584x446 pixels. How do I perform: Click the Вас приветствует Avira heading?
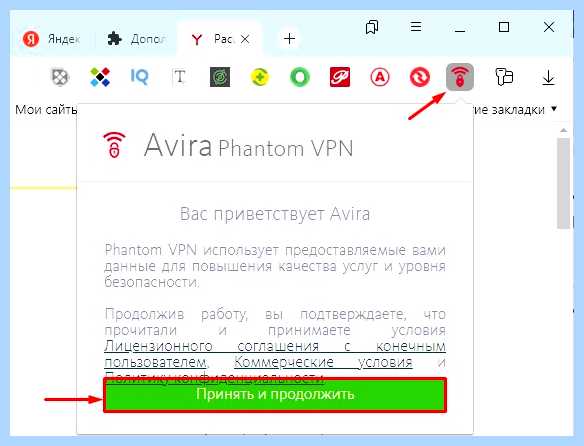point(275,214)
